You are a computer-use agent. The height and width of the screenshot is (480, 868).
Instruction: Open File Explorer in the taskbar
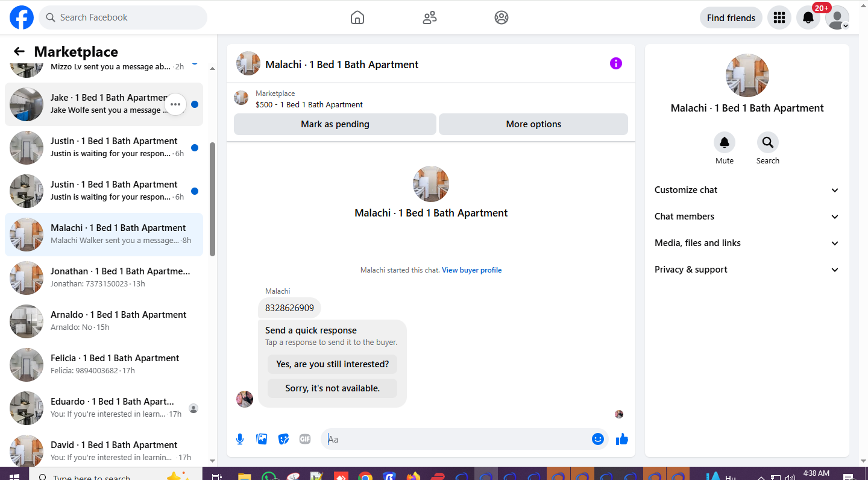tap(244, 476)
